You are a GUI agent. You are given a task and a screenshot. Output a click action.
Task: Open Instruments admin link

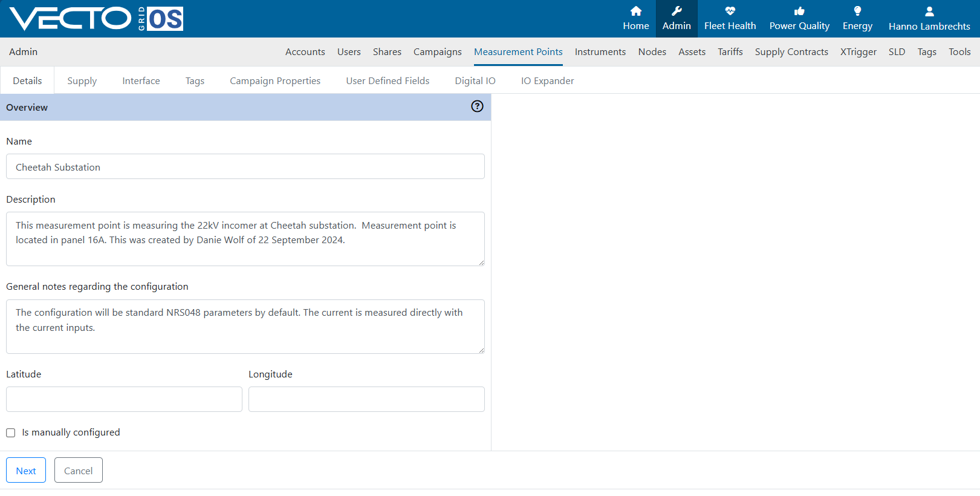click(x=600, y=52)
